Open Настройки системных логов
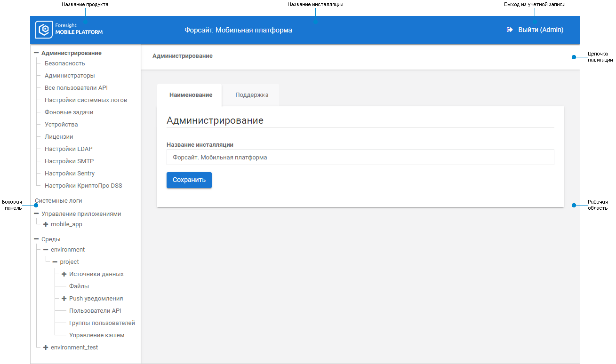Image resolution: width=616 pixels, height=364 pixels. pos(86,100)
